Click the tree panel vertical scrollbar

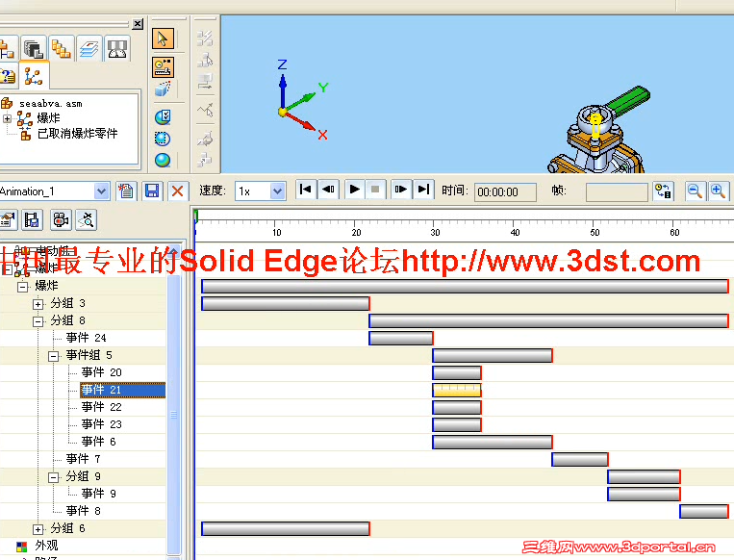[x=174, y=415]
